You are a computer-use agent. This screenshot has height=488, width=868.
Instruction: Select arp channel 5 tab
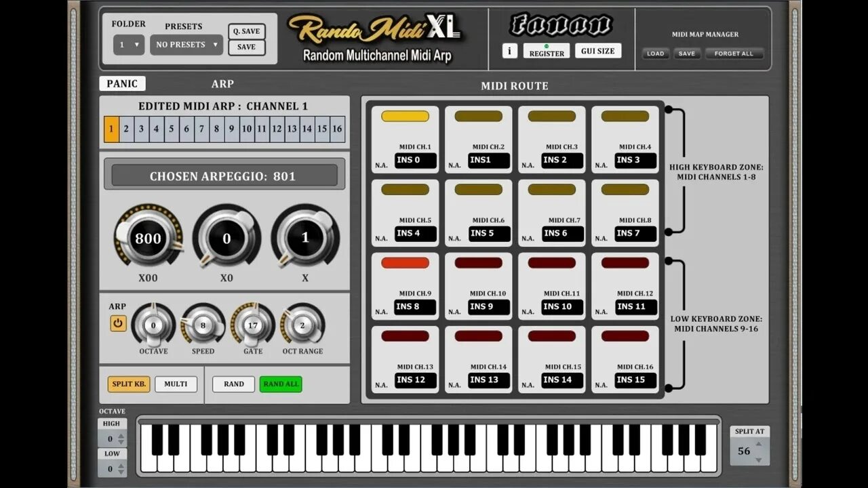click(172, 129)
